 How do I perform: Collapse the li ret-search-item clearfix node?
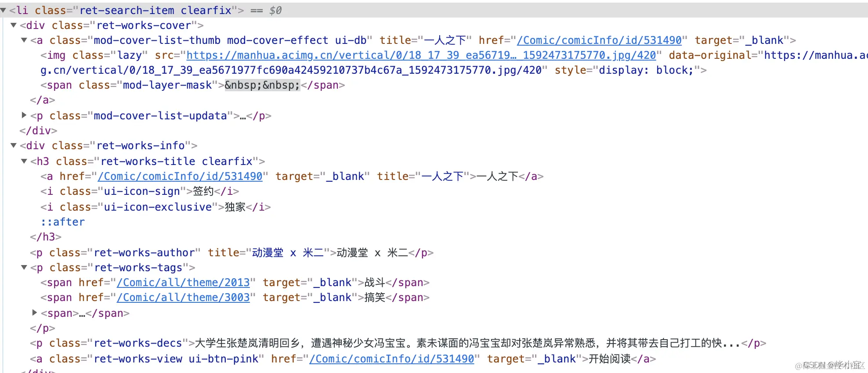(3, 10)
